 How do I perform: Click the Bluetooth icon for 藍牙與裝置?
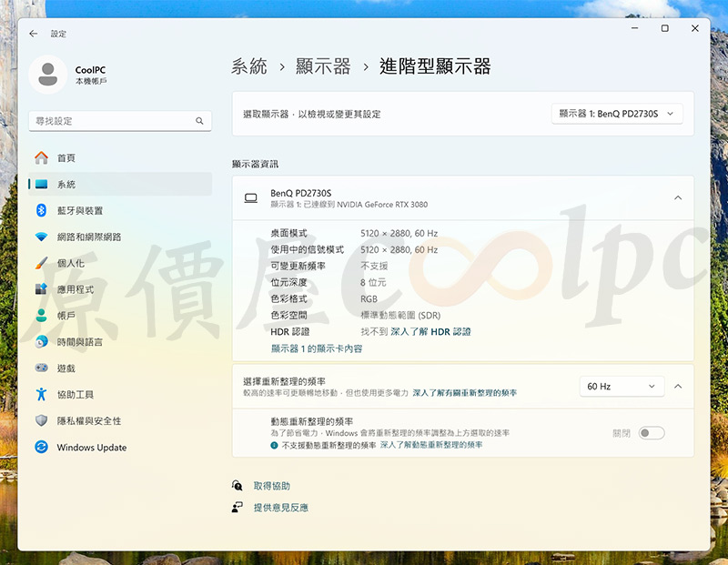[41, 210]
